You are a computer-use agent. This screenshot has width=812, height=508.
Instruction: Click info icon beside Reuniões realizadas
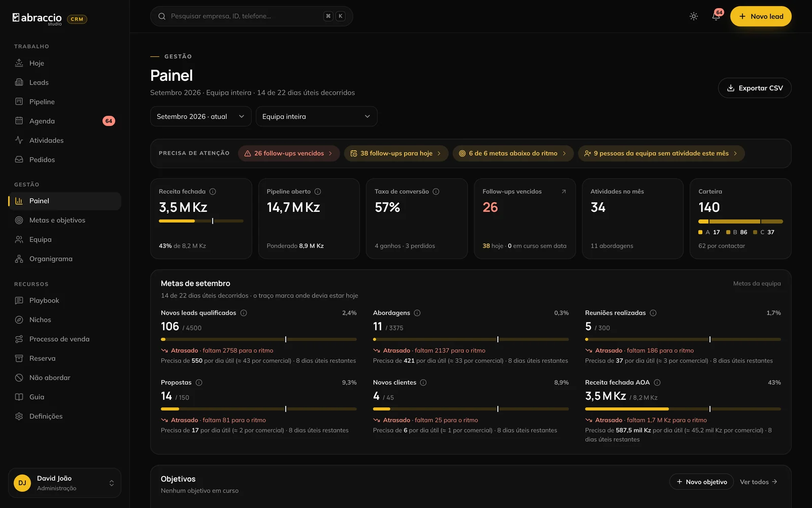click(653, 313)
